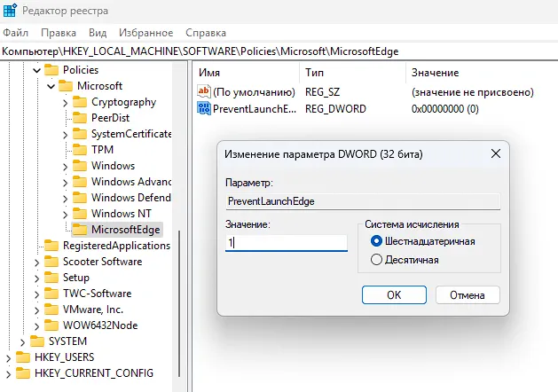Expand the Cryptography node
This screenshot has width=558, height=392.
pos(65,103)
